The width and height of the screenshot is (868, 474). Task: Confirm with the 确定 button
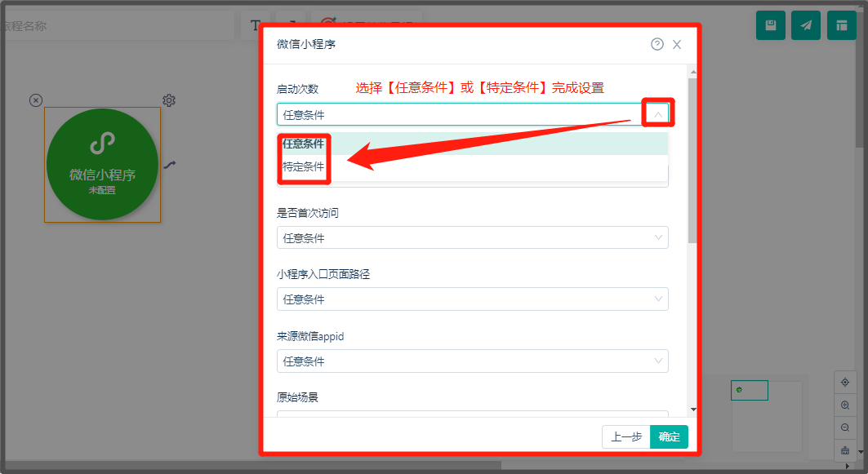[670, 437]
